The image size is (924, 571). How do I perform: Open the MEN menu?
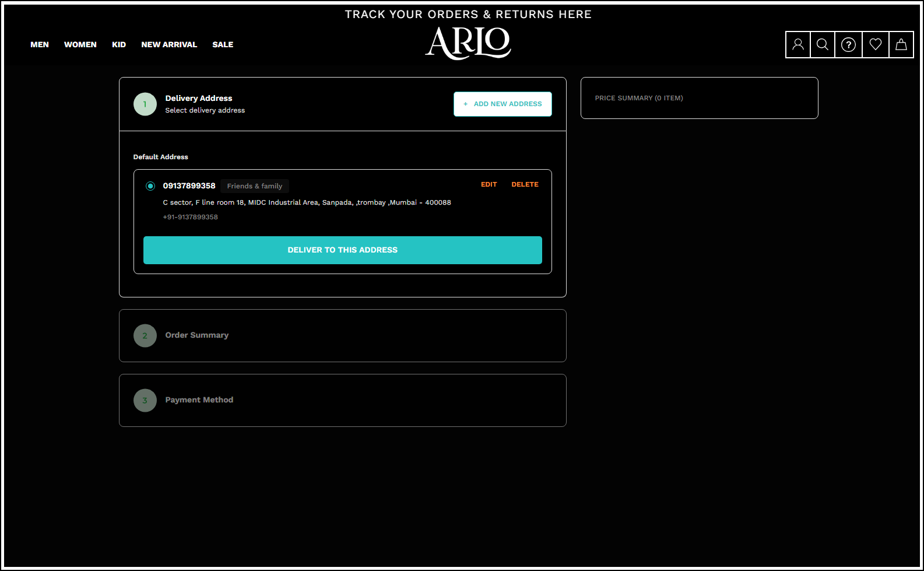point(40,45)
